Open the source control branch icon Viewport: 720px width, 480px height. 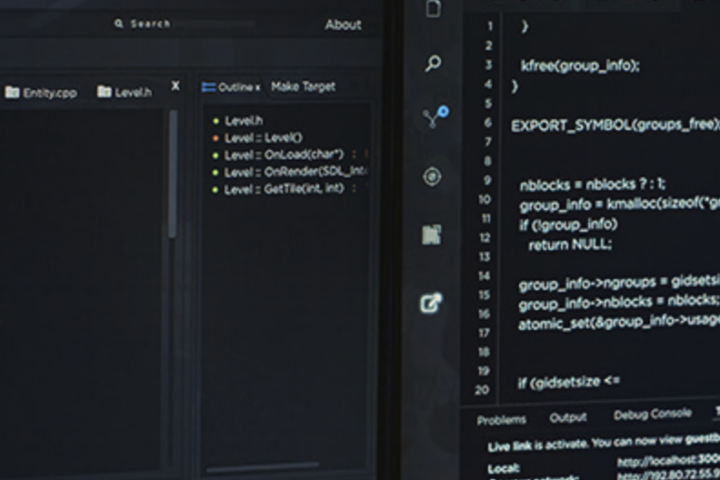pos(436,116)
